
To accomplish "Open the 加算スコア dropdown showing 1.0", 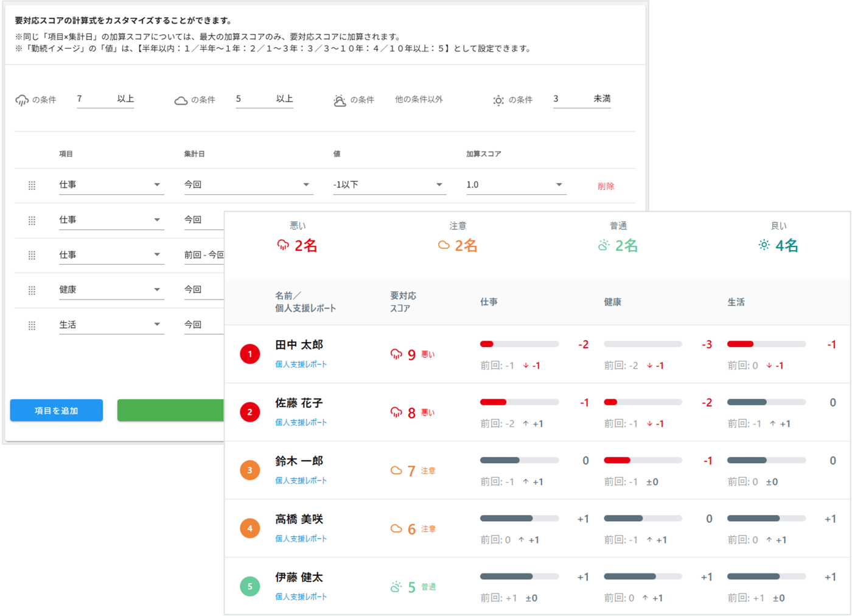I will tap(516, 185).
